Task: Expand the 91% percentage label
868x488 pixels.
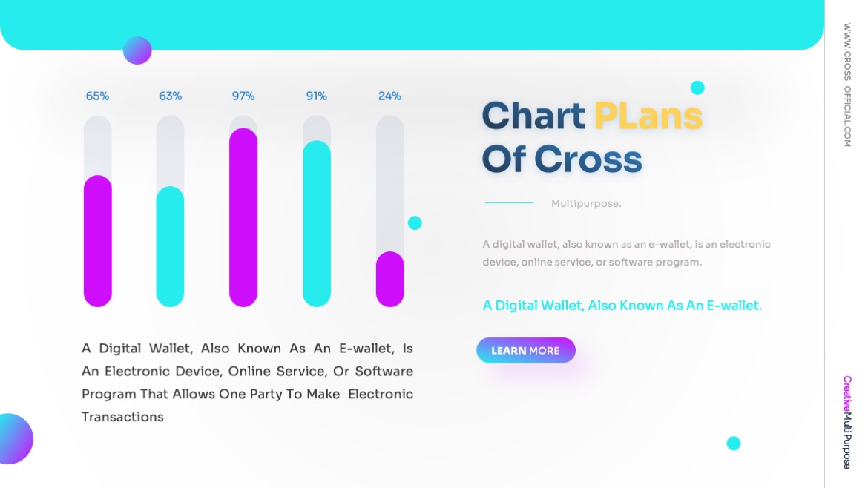Action: [x=317, y=96]
